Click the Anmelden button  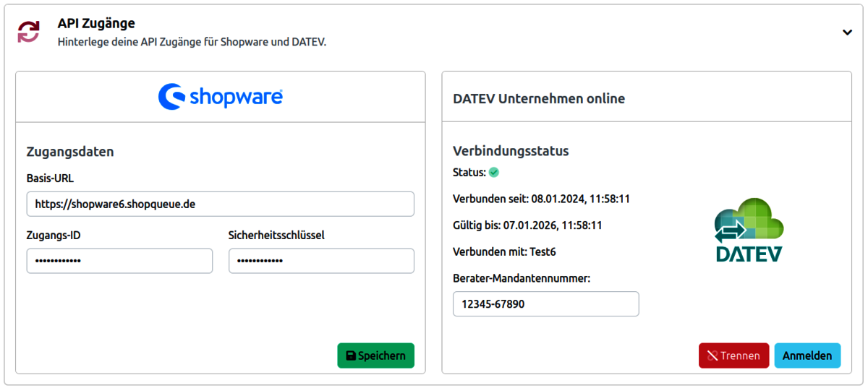(x=807, y=355)
